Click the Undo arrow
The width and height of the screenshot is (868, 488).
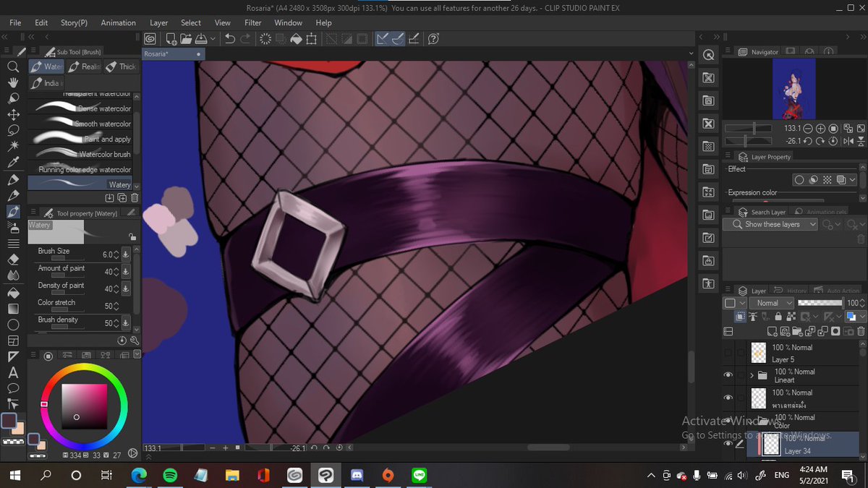pos(230,39)
